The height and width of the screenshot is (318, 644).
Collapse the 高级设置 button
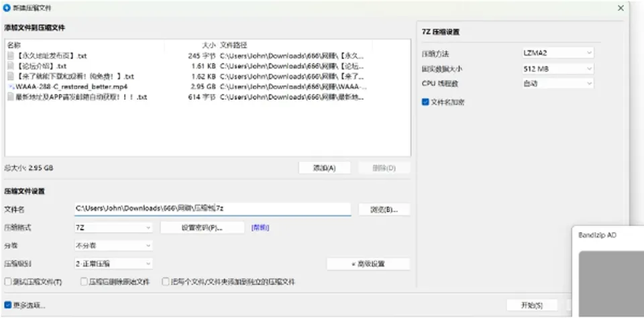(x=368, y=264)
